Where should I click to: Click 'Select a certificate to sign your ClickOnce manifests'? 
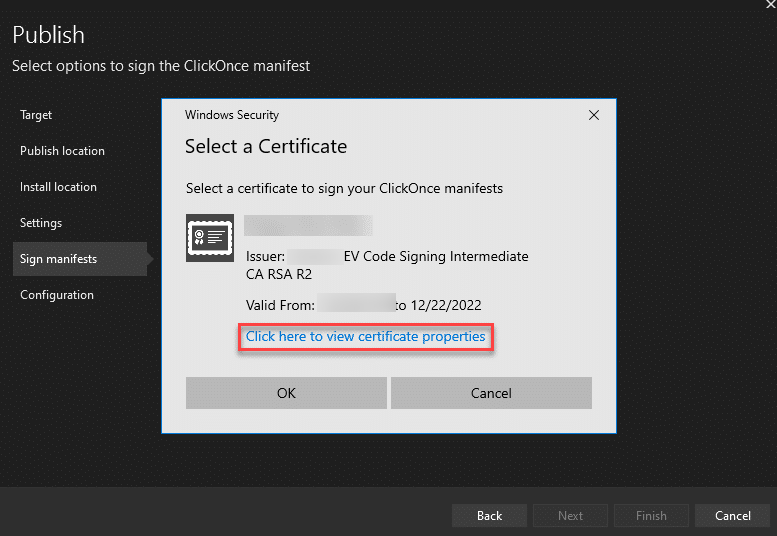tap(344, 189)
